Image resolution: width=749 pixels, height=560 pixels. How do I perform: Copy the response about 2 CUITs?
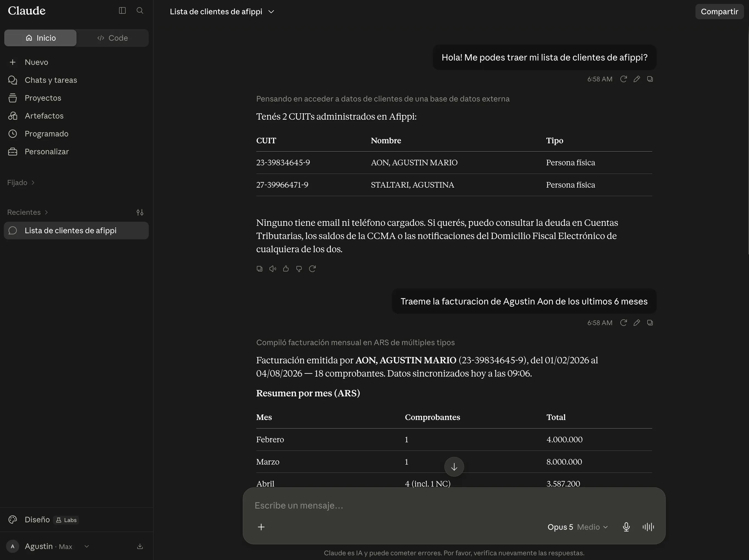tap(259, 269)
